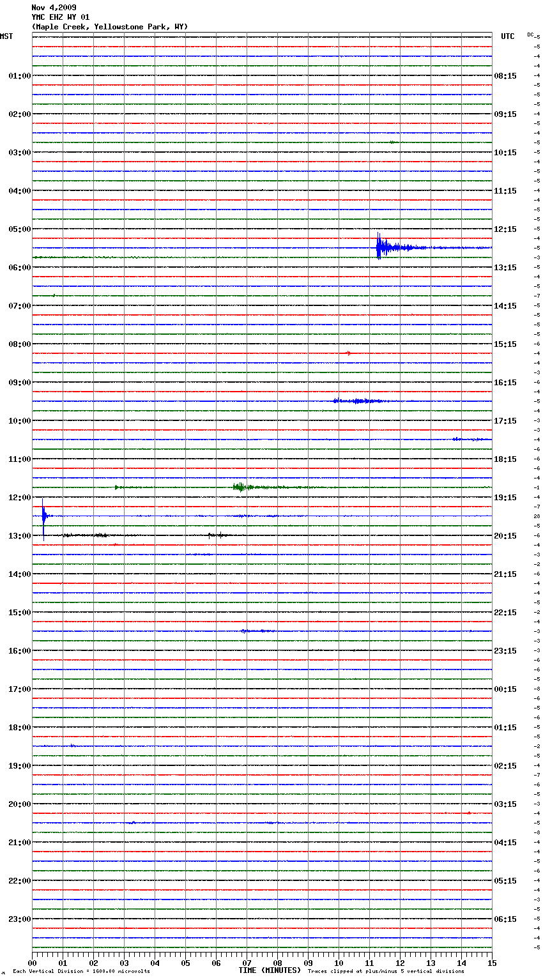This screenshot has width=543, height=980.
Task: Click the '09' minute tick on the bottom axis
Action: tap(308, 963)
